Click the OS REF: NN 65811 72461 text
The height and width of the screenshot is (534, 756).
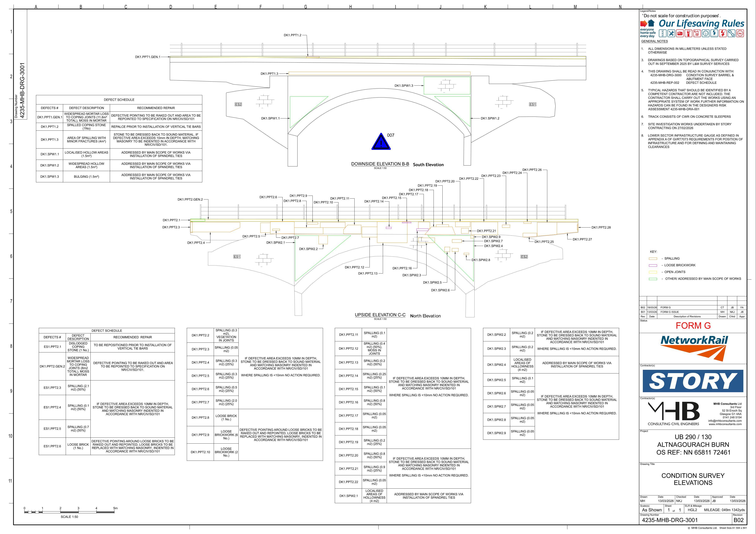click(693, 452)
